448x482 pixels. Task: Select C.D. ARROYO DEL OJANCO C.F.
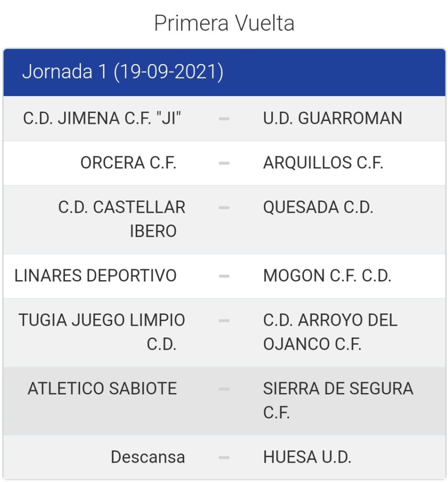point(330,332)
